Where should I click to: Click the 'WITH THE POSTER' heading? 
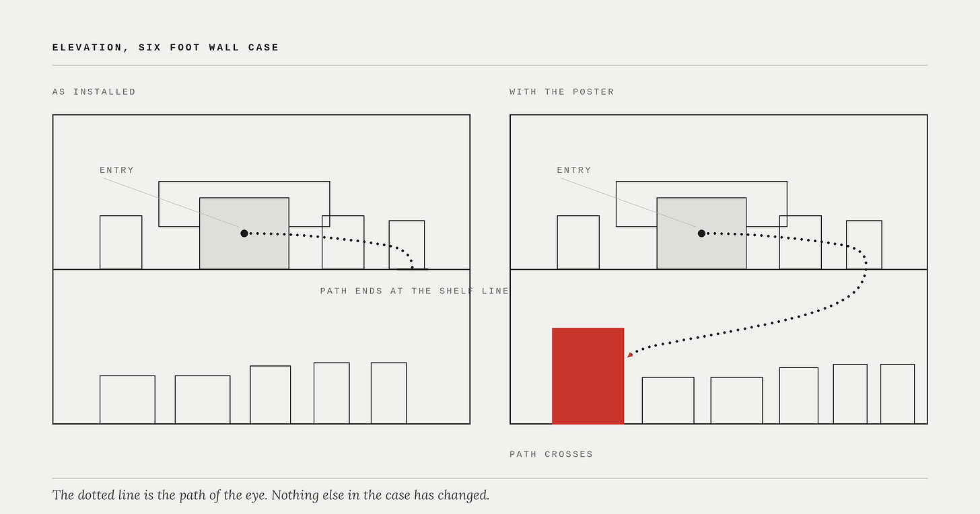coord(562,91)
